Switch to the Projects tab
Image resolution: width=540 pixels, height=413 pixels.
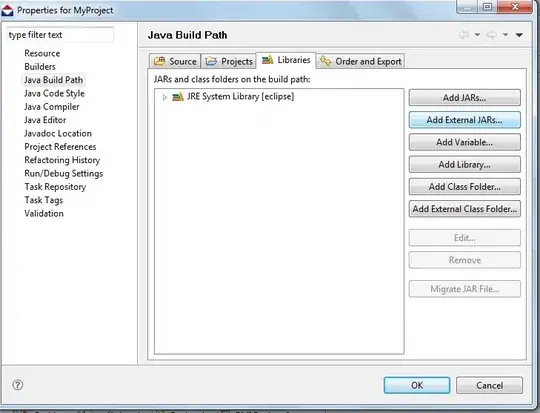[x=229, y=61]
